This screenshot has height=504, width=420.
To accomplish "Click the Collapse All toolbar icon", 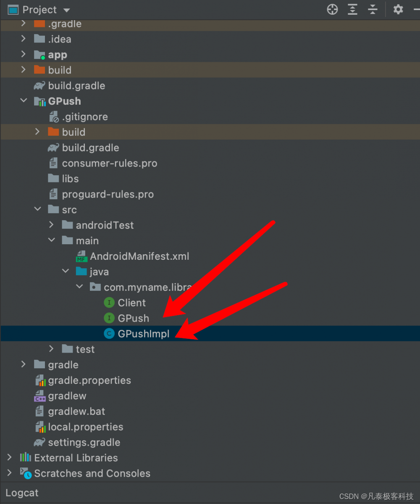I will (373, 9).
